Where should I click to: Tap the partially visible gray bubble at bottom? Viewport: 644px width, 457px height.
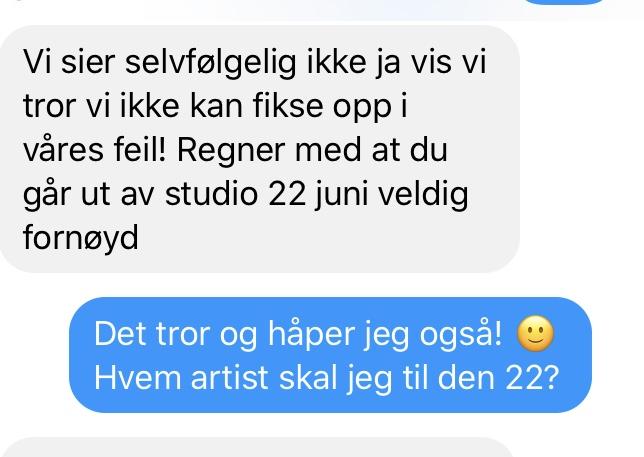[x=259, y=448]
